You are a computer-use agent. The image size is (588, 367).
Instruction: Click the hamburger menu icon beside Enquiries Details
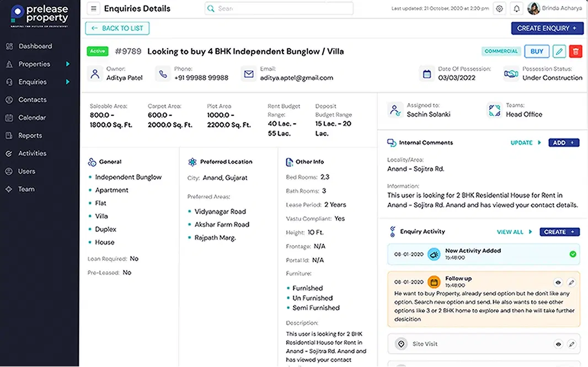93,9
